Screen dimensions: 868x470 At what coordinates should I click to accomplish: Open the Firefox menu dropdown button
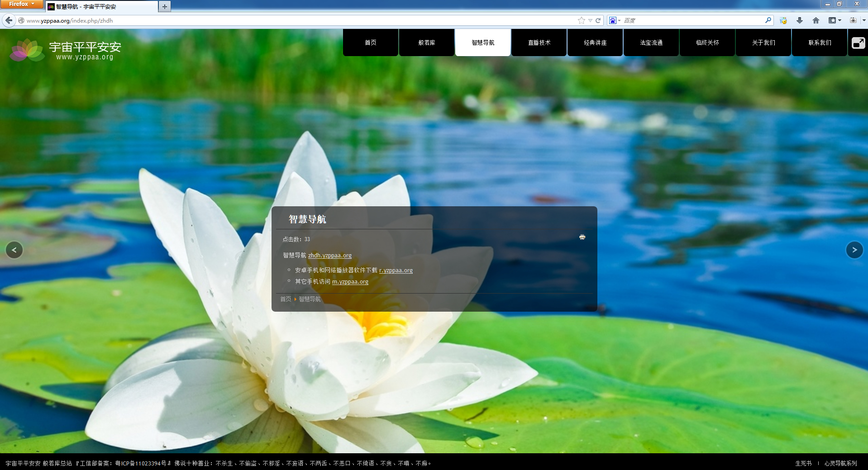click(x=22, y=4)
